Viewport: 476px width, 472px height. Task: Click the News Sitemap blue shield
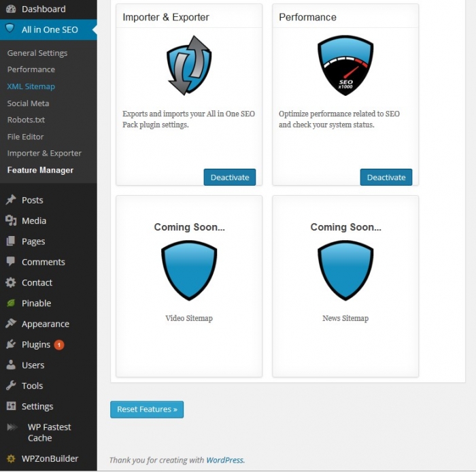tap(345, 270)
